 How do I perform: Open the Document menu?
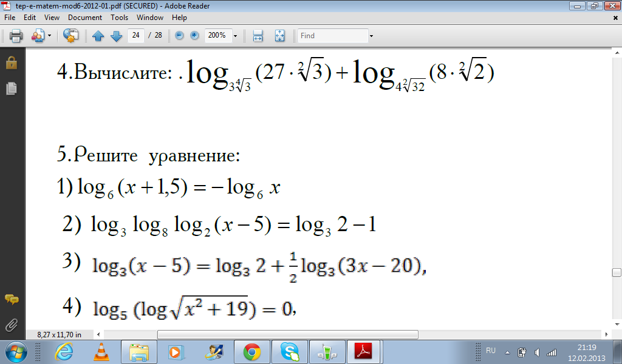pyautogui.click(x=85, y=18)
